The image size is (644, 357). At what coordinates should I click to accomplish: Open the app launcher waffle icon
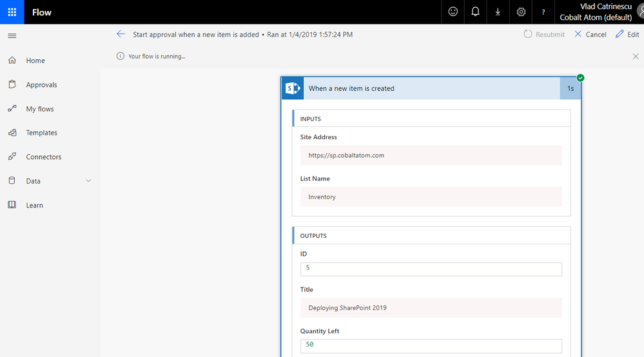point(12,12)
